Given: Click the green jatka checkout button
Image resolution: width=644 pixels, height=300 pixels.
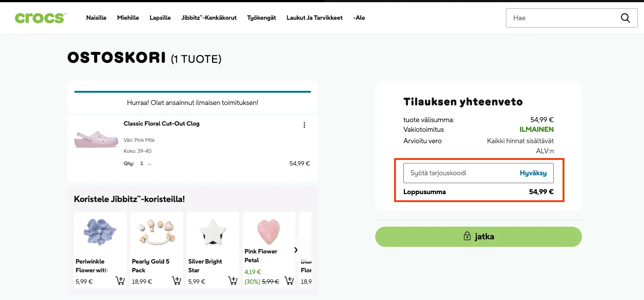Looking at the screenshot, I should (479, 237).
